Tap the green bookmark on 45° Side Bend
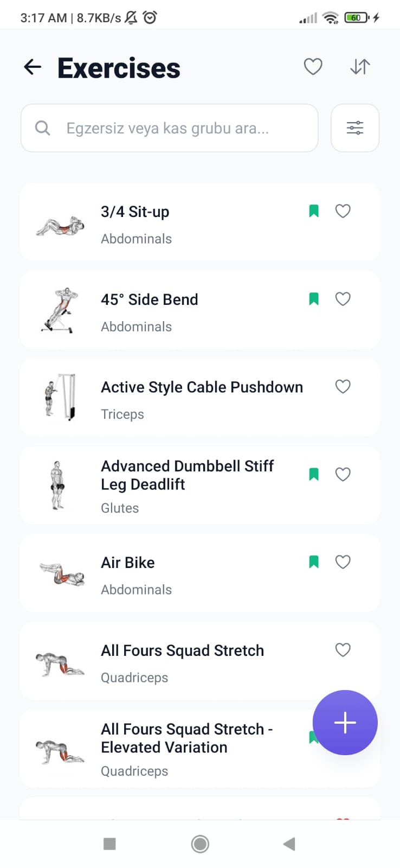 tap(314, 299)
